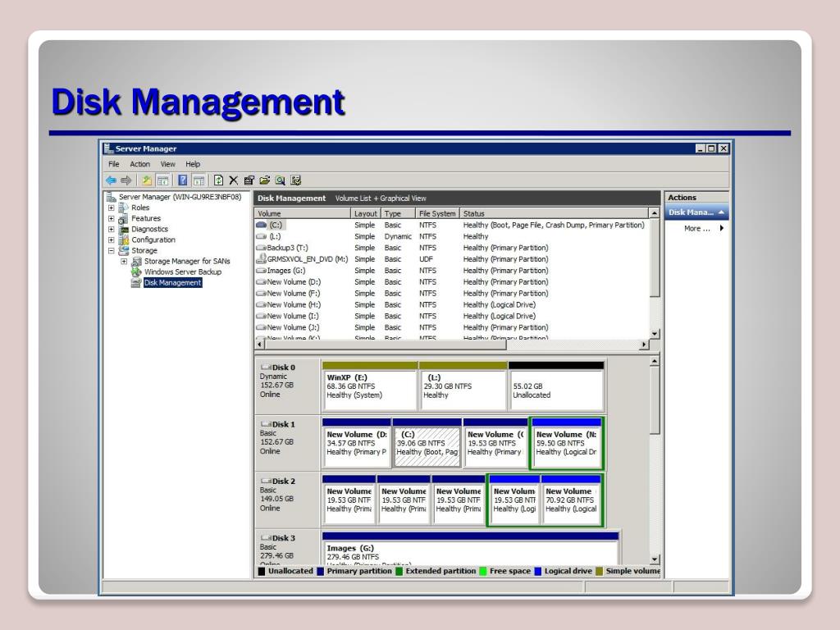Collapse the Disk Management actions header arrow

722,212
